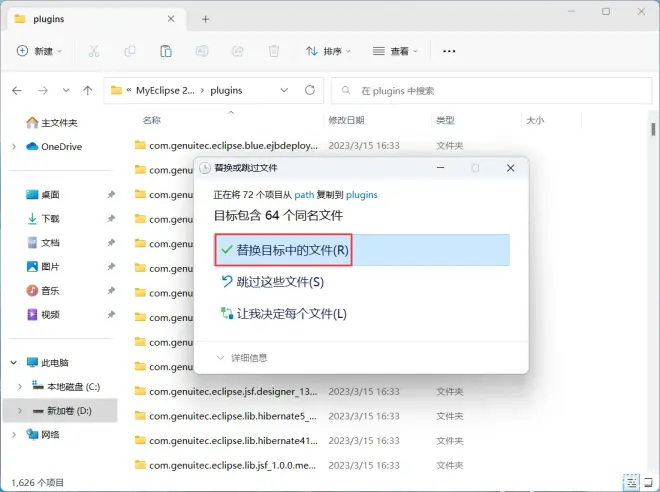
Task: Refresh the plugins folder view
Action: click(x=310, y=90)
